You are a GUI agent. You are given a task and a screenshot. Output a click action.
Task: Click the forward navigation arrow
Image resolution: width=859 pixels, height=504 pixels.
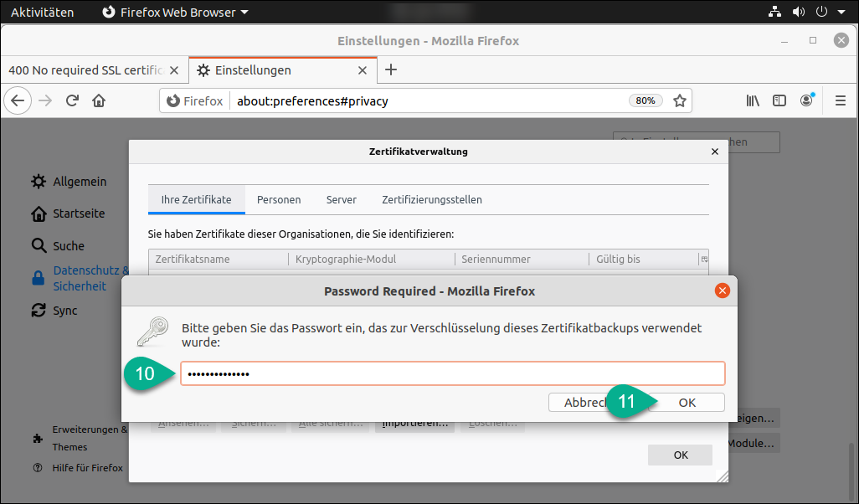point(45,100)
